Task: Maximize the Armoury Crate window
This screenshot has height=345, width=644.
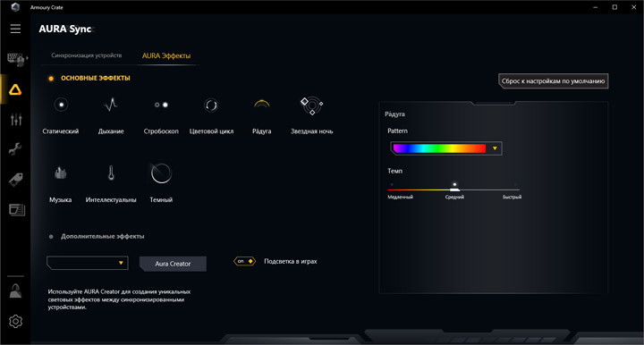Action: [614, 7]
